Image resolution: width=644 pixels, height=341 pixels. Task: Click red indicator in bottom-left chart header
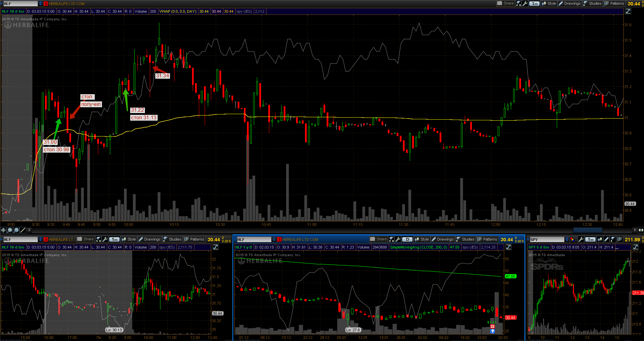click(x=46, y=240)
